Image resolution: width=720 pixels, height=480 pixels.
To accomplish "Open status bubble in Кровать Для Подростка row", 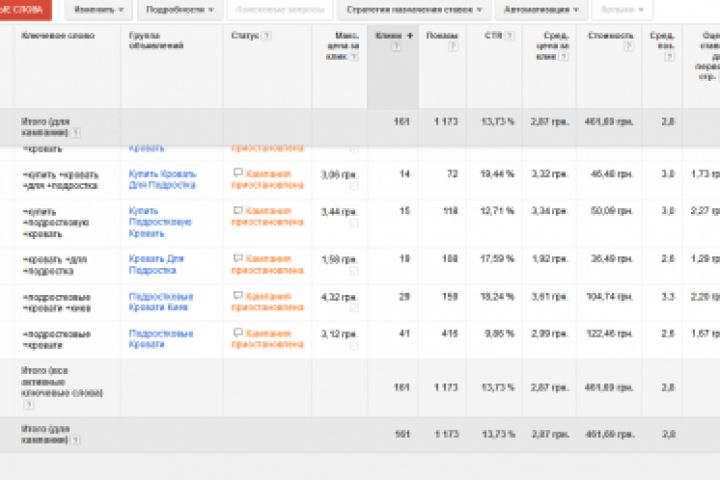I will click(238, 258).
